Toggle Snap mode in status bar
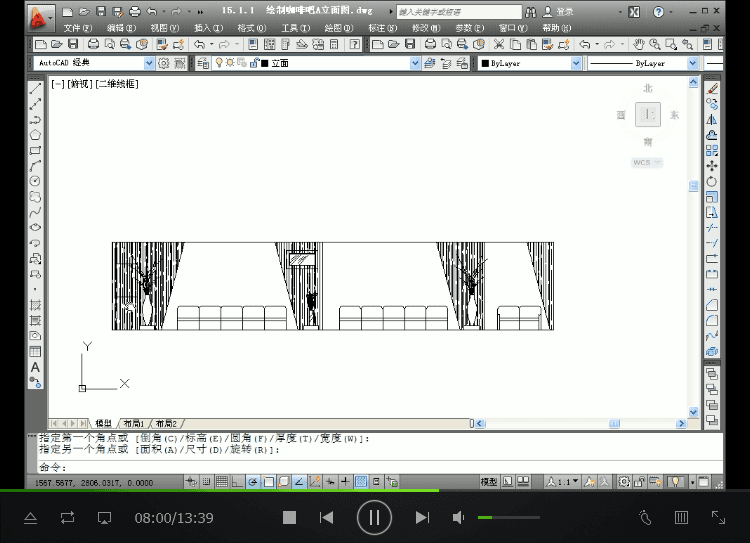Image resolution: width=750 pixels, height=543 pixels. coord(206,482)
